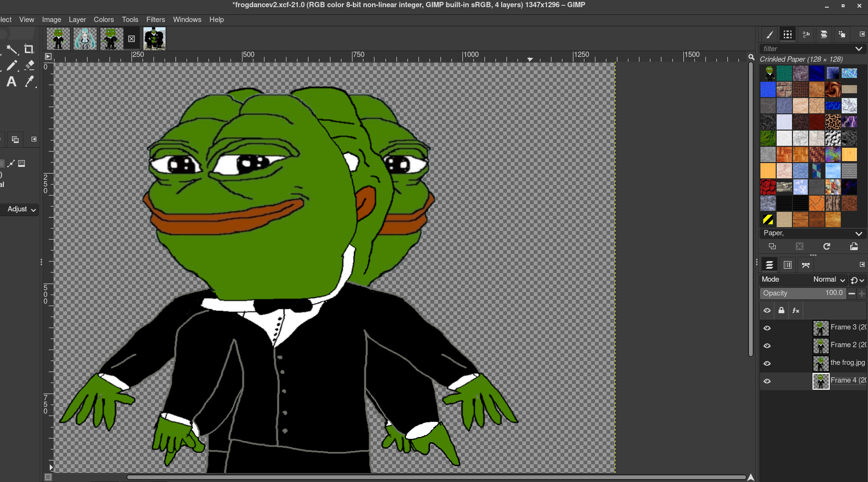Switch to the Layers tab
This screenshot has height=482, width=868.
pyautogui.click(x=769, y=265)
